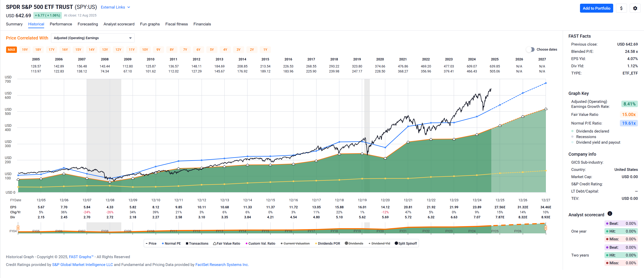Toggle the Fair Value Ratio legend triangle
This screenshot has width=644, height=278.
[x=214, y=244]
